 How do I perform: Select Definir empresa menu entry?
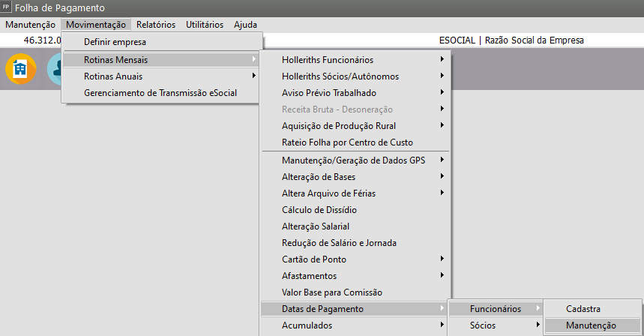coord(115,42)
